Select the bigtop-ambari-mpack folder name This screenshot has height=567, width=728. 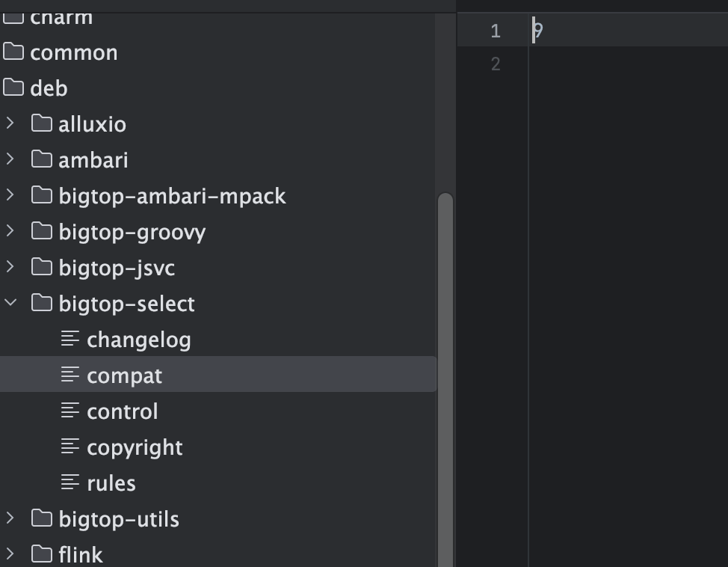(x=172, y=196)
